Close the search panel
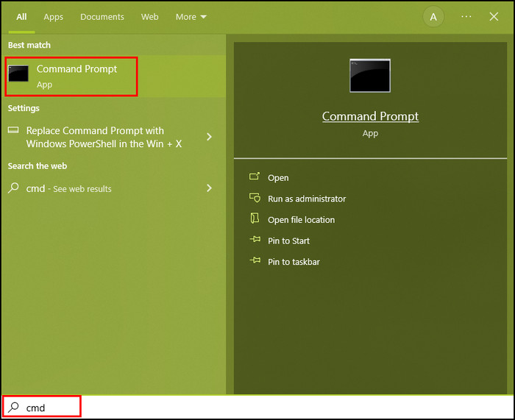 coord(494,17)
